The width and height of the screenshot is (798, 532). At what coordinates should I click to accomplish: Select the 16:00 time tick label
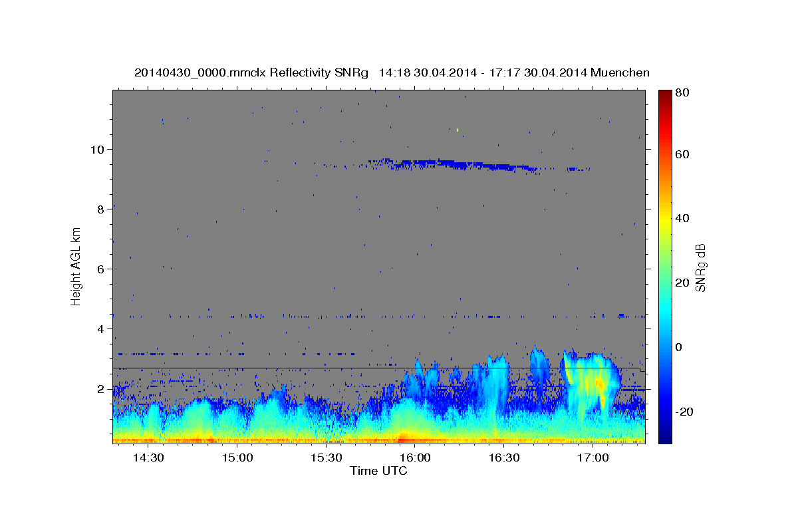(x=415, y=458)
